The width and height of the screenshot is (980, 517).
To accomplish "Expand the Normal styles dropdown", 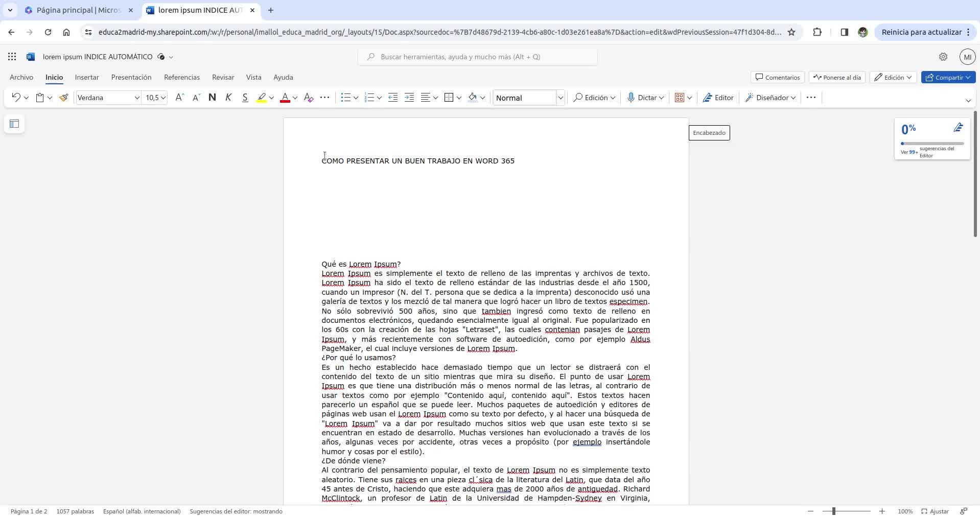I will tap(560, 98).
